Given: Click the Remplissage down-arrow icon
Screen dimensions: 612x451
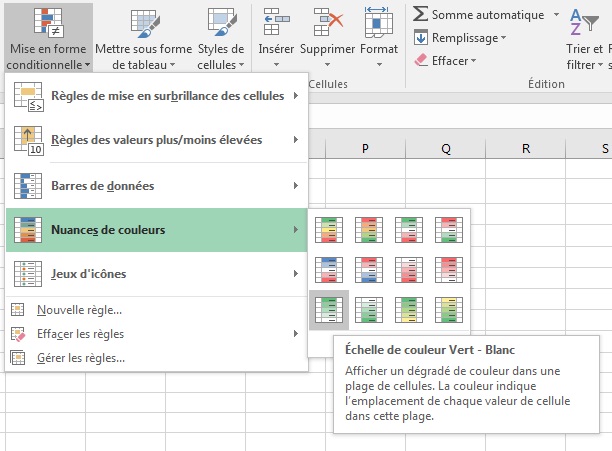Looking at the screenshot, I should pos(421,37).
